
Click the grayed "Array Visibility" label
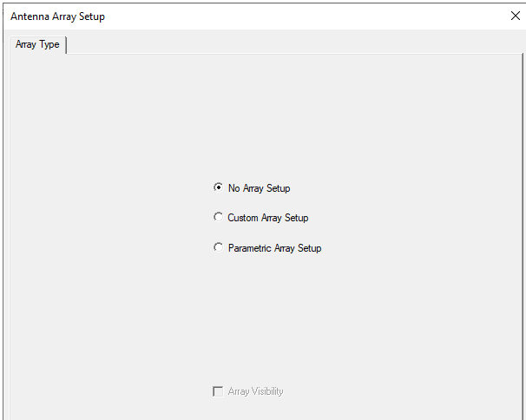[255, 391]
